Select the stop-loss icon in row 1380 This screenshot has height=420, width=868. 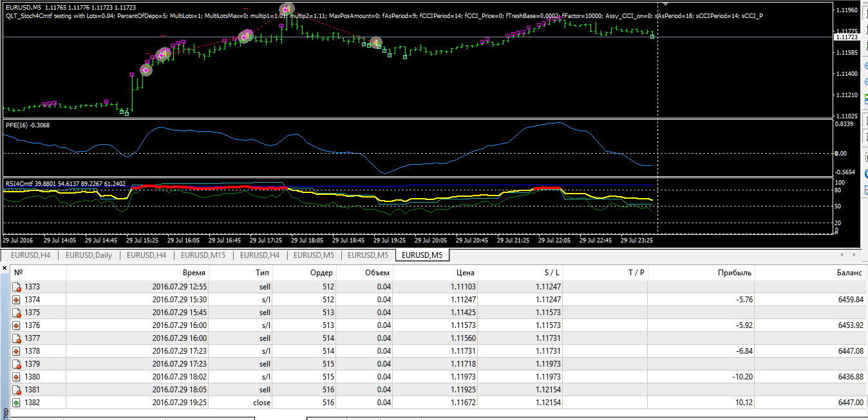[x=17, y=377]
